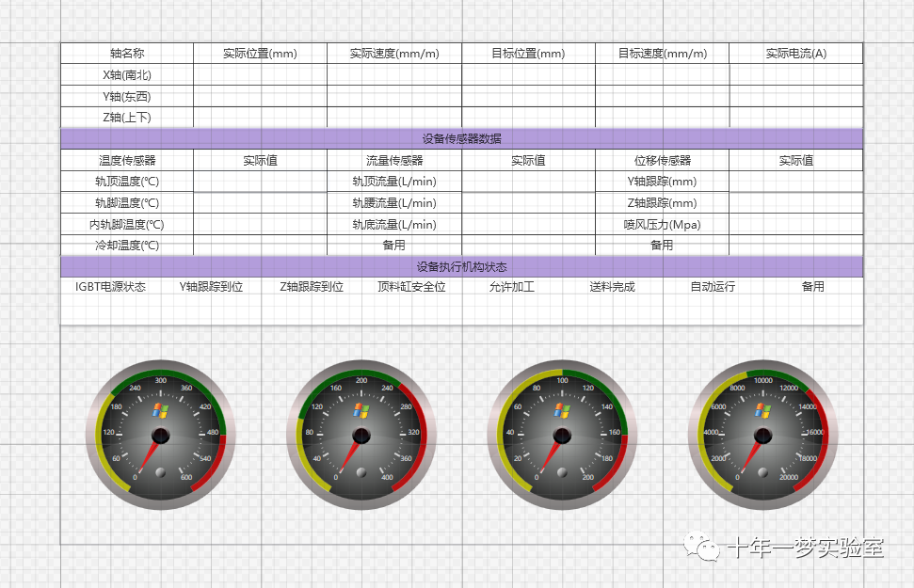Select the IGBT电源状态 status label
914x588 pixels.
tap(111, 287)
